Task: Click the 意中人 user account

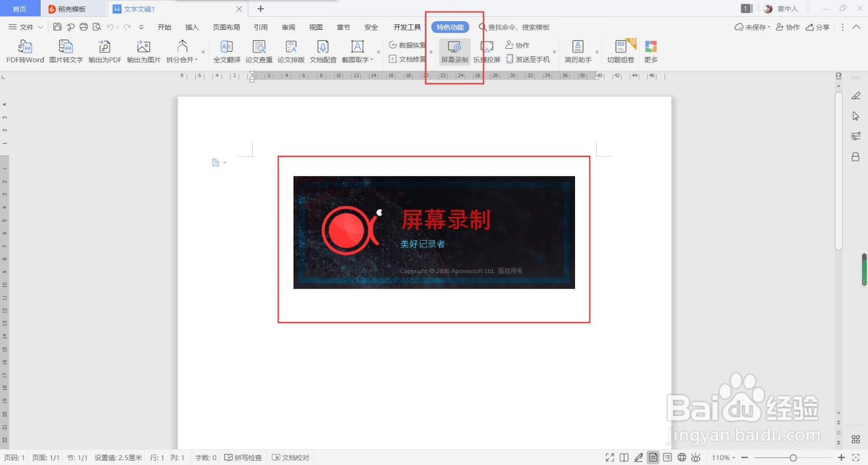Action: pos(781,9)
